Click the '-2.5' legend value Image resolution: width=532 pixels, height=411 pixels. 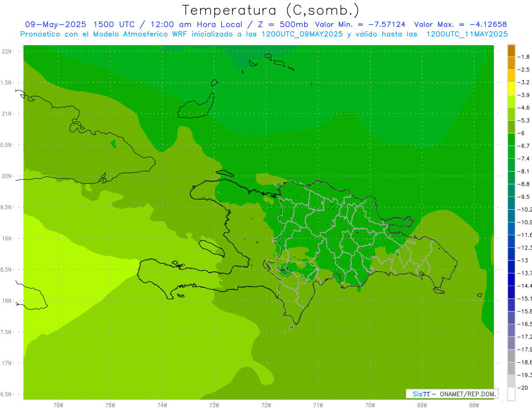524,70
